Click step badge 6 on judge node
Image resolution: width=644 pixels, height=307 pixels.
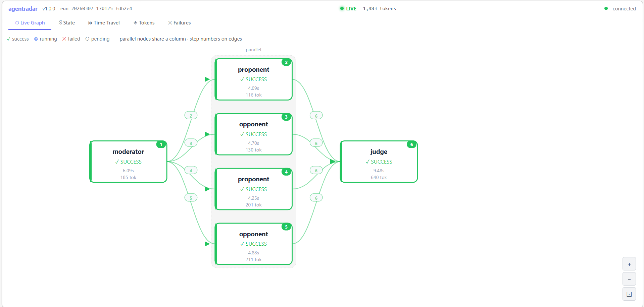coord(411,144)
